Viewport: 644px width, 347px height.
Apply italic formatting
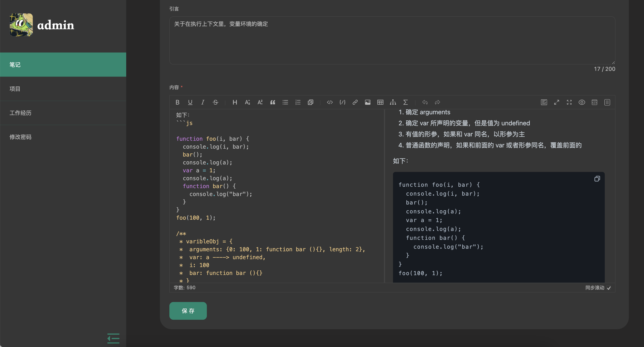[203, 102]
